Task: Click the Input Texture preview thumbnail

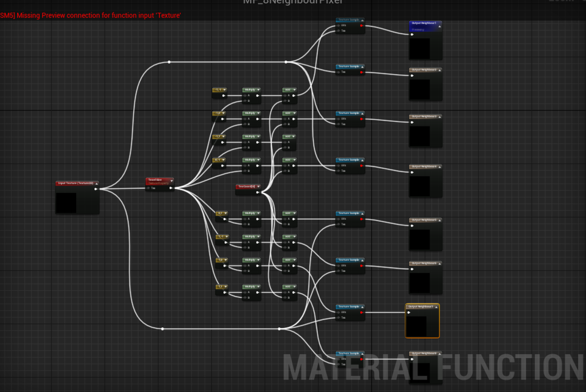Action: click(x=66, y=203)
